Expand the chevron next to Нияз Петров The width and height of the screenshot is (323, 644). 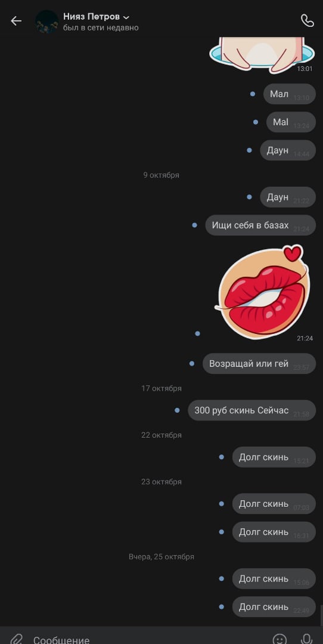coord(126,17)
